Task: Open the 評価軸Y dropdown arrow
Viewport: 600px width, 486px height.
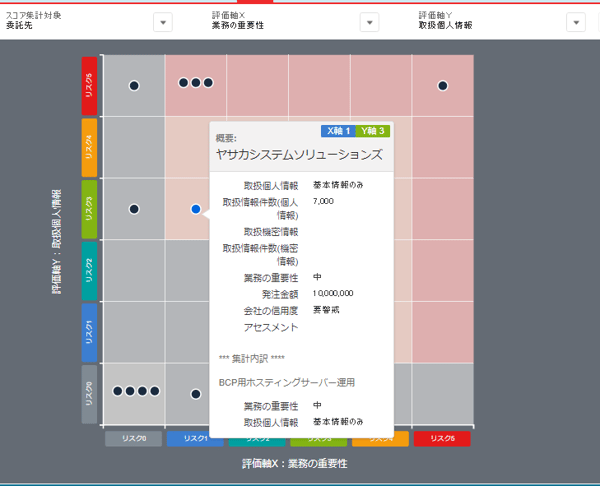Action: (x=576, y=23)
